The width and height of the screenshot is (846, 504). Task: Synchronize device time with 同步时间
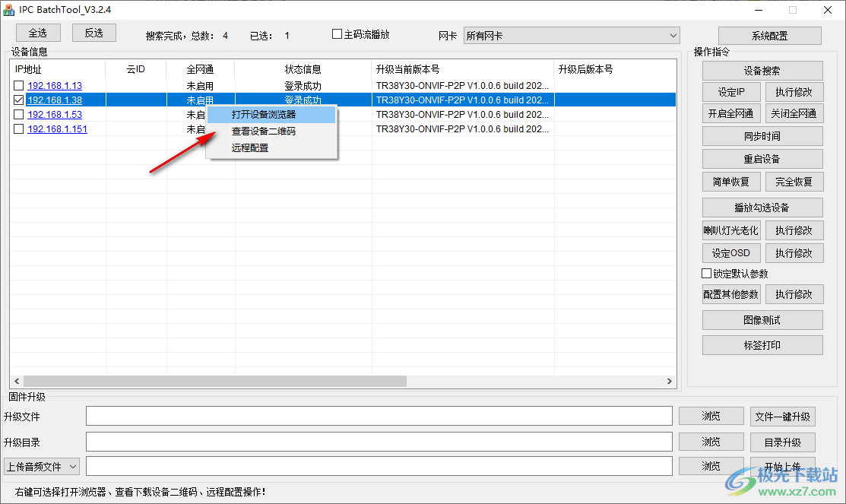[762, 136]
